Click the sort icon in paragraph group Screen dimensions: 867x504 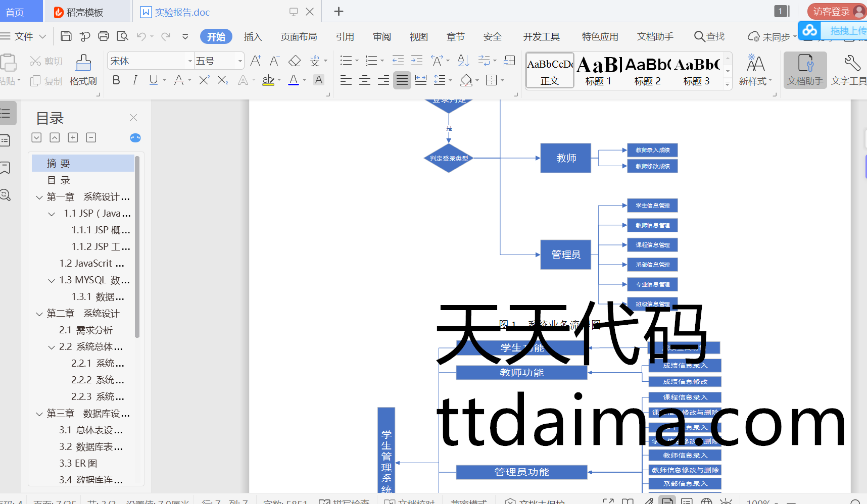tap(463, 61)
